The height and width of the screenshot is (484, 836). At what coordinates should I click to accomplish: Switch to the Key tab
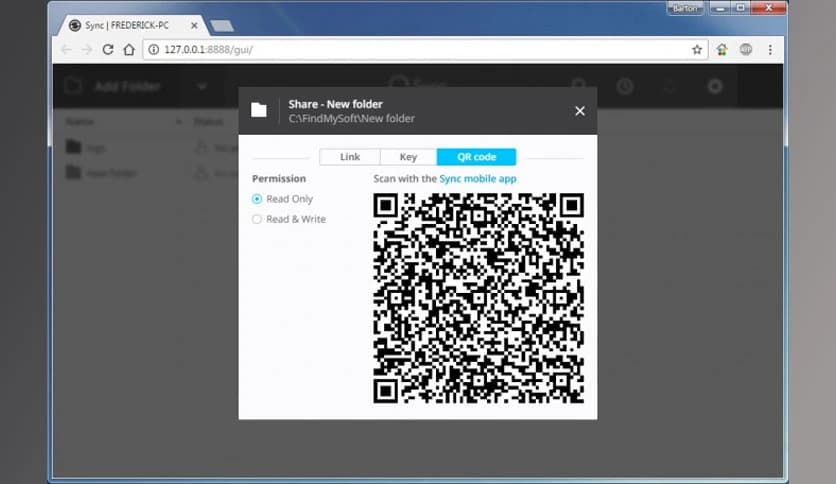pos(408,157)
